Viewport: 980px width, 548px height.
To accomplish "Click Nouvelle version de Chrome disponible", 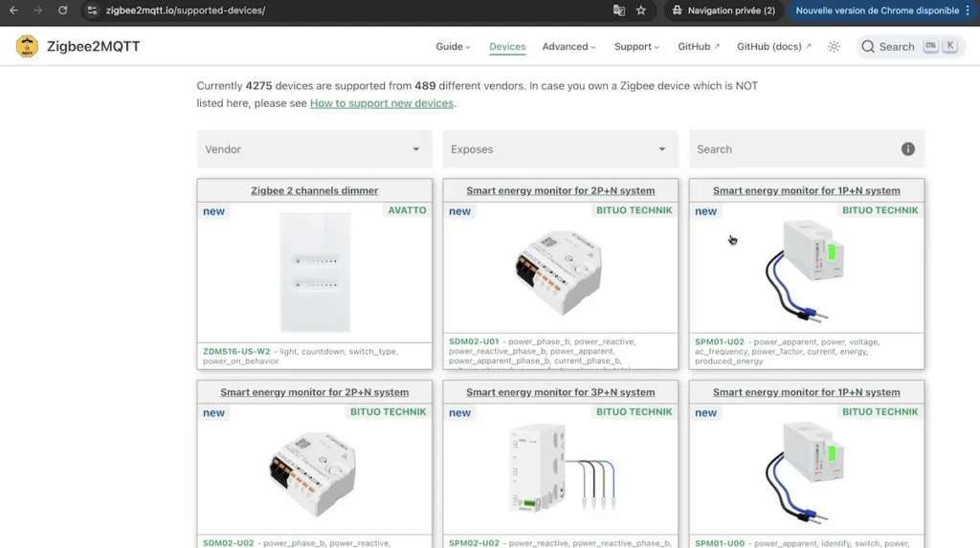I will (877, 11).
